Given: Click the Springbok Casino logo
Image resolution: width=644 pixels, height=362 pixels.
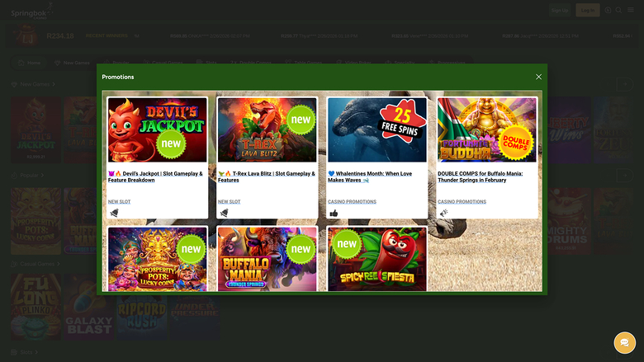Looking at the screenshot, I should [32, 11].
